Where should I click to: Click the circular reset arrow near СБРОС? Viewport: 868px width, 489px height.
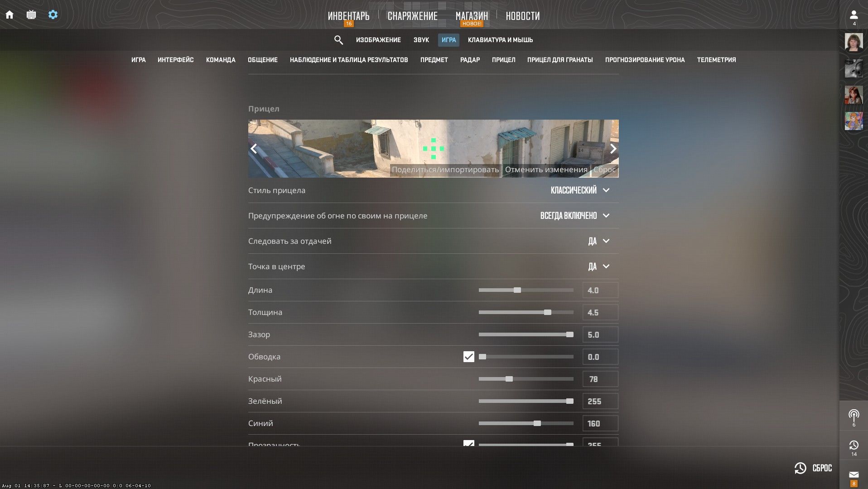[800, 468]
